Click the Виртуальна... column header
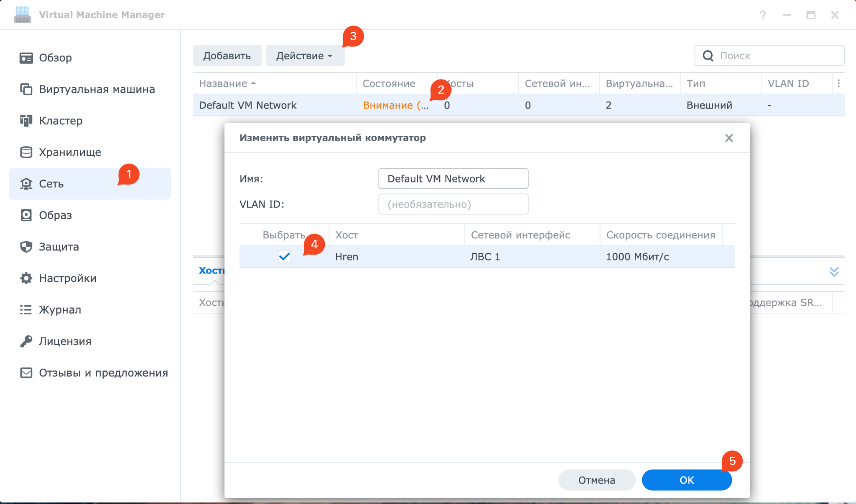This screenshot has height=504, width=856. coord(639,84)
